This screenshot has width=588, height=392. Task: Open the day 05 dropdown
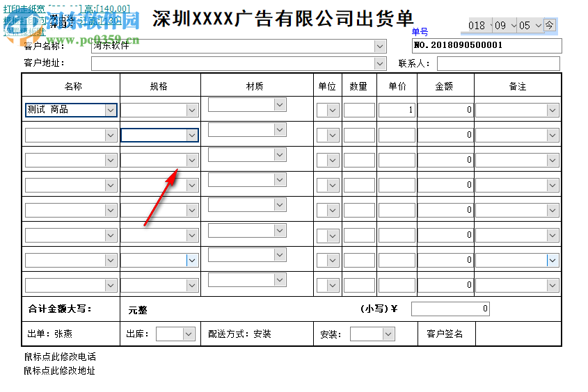click(539, 26)
